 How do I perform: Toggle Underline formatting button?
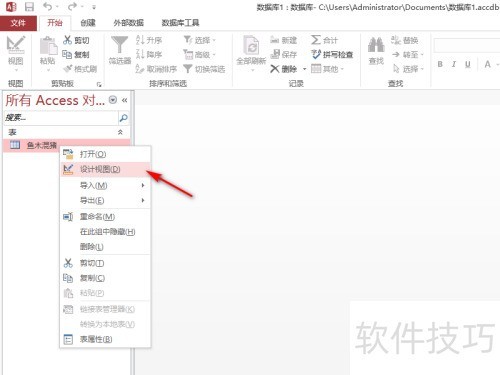468,64
